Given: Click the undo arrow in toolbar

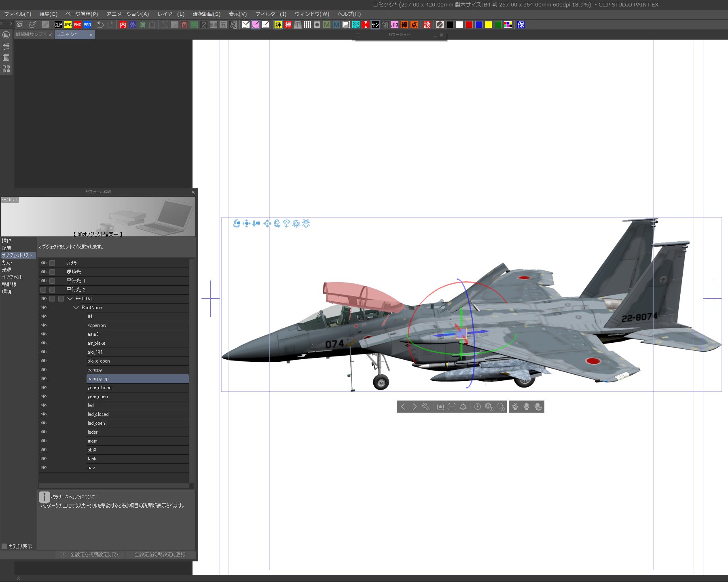Looking at the screenshot, I should coord(100,25).
